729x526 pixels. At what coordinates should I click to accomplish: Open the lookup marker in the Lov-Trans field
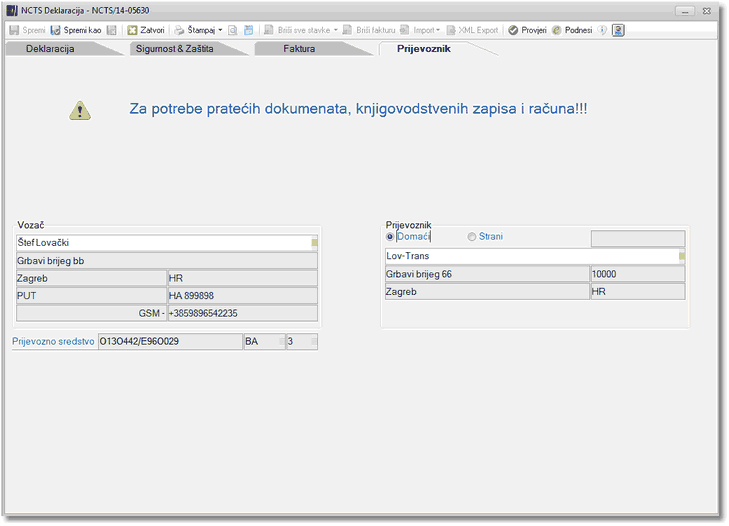point(682,256)
